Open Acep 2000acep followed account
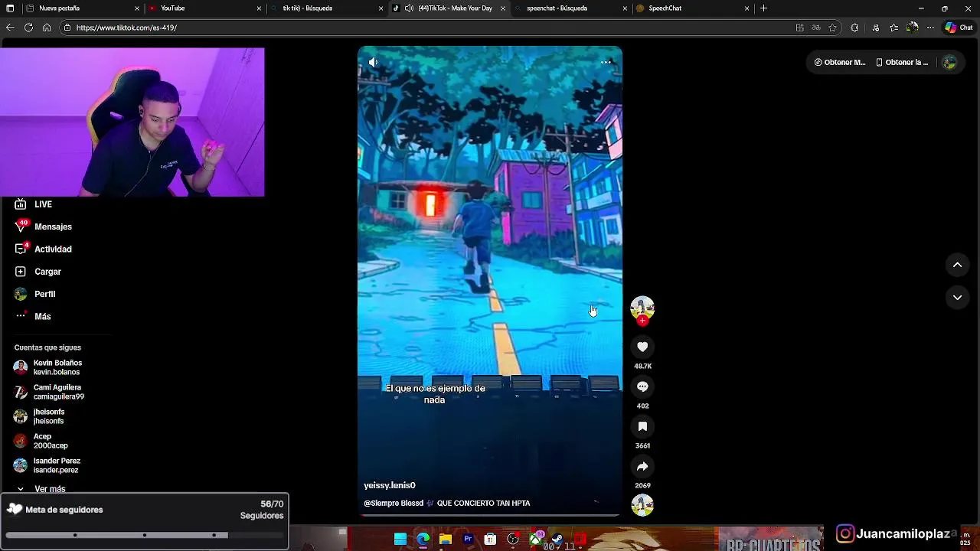This screenshot has width=980, height=551. coord(41,441)
